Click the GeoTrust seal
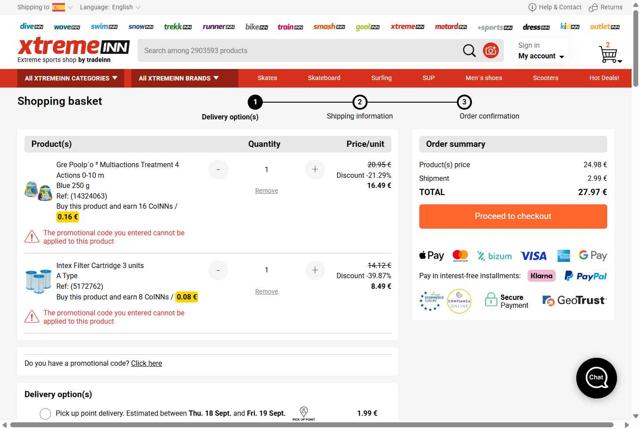This screenshot has width=640, height=429. pos(574,300)
